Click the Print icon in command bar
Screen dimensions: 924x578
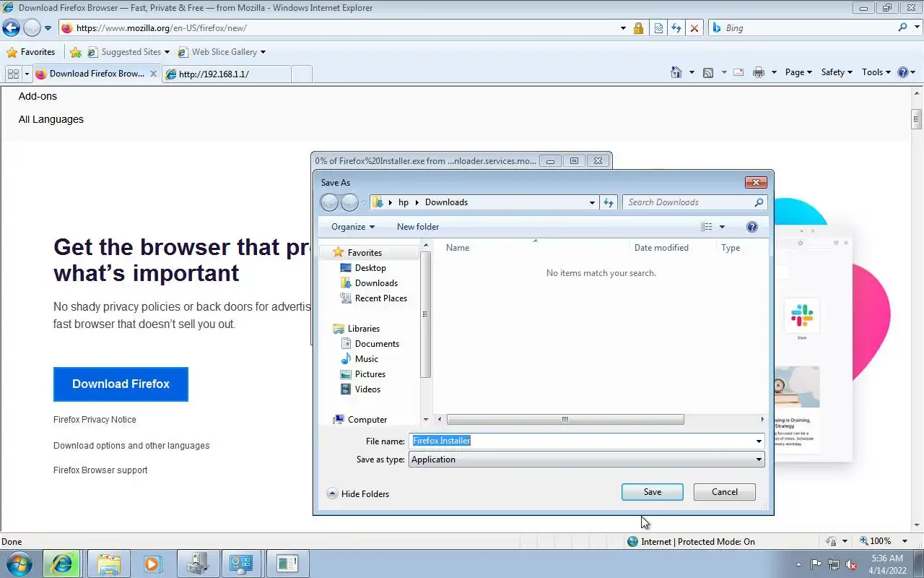click(758, 72)
